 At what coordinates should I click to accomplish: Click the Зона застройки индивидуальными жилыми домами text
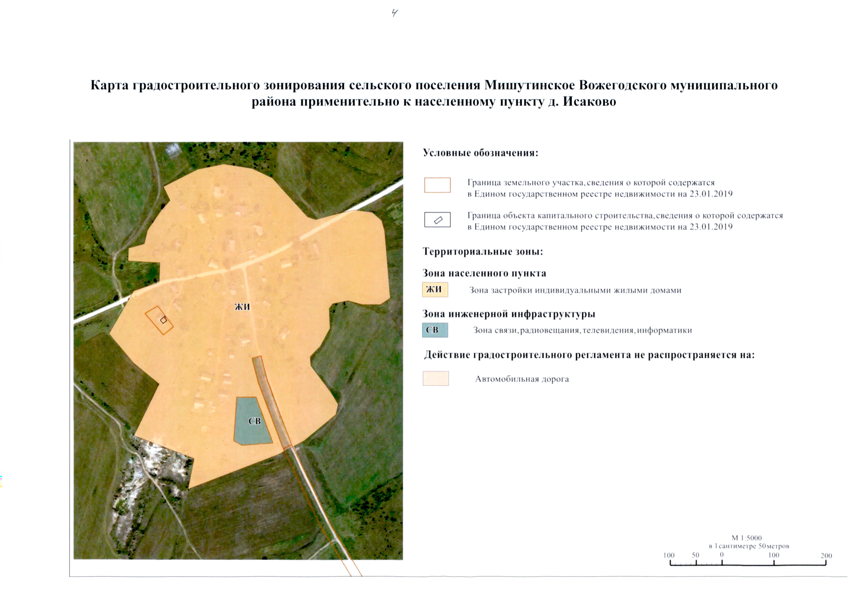pos(575,290)
